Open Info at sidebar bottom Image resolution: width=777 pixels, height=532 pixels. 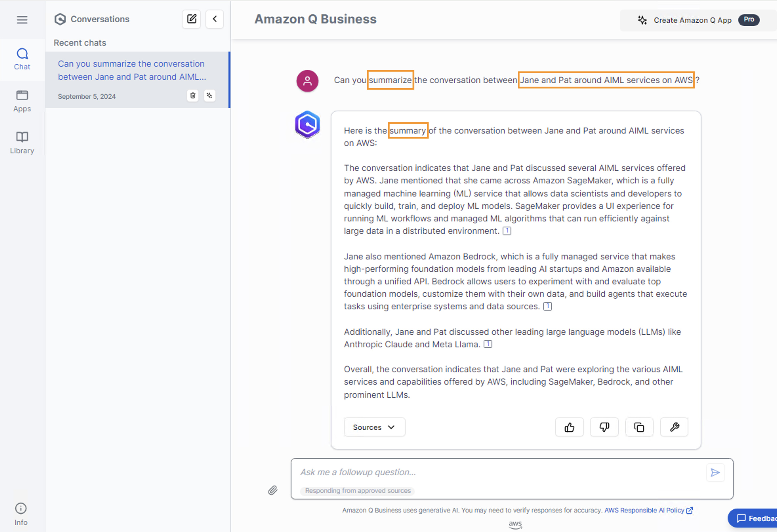coord(21,514)
